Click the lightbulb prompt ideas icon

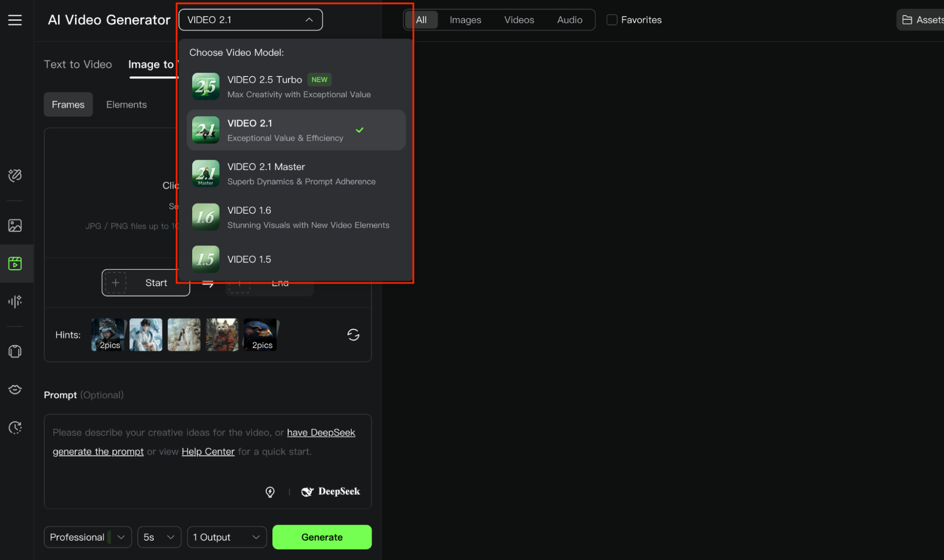[270, 492]
